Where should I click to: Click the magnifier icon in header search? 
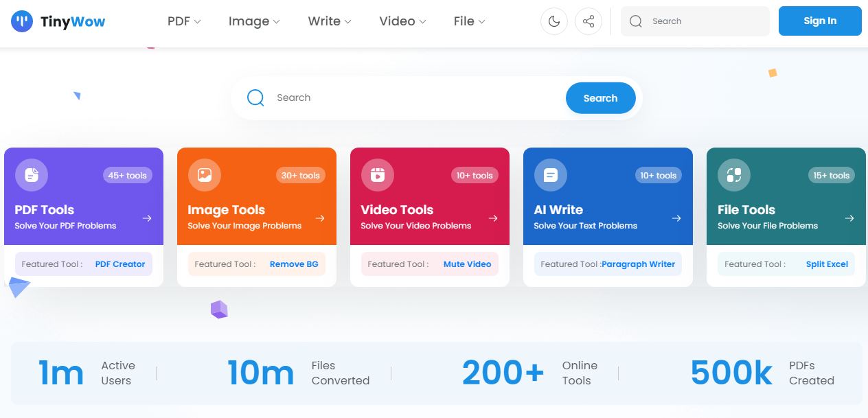pyautogui.click(x=636, y=21)
